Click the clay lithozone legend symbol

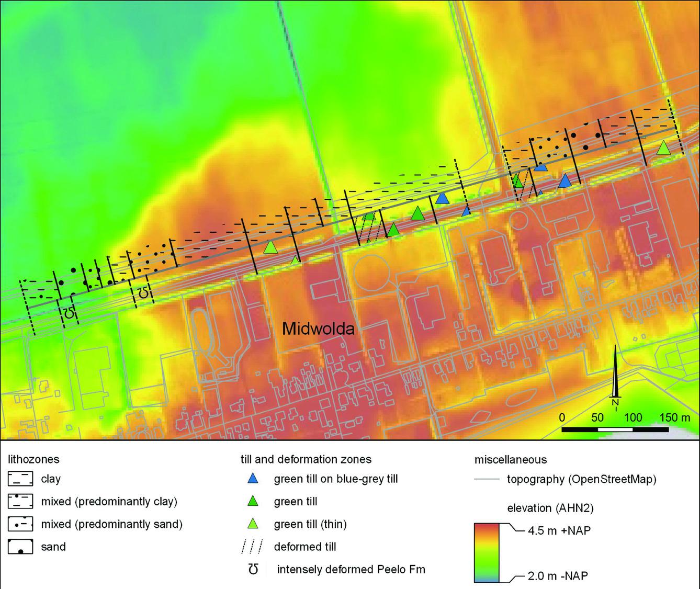click(x=20, y=479)
